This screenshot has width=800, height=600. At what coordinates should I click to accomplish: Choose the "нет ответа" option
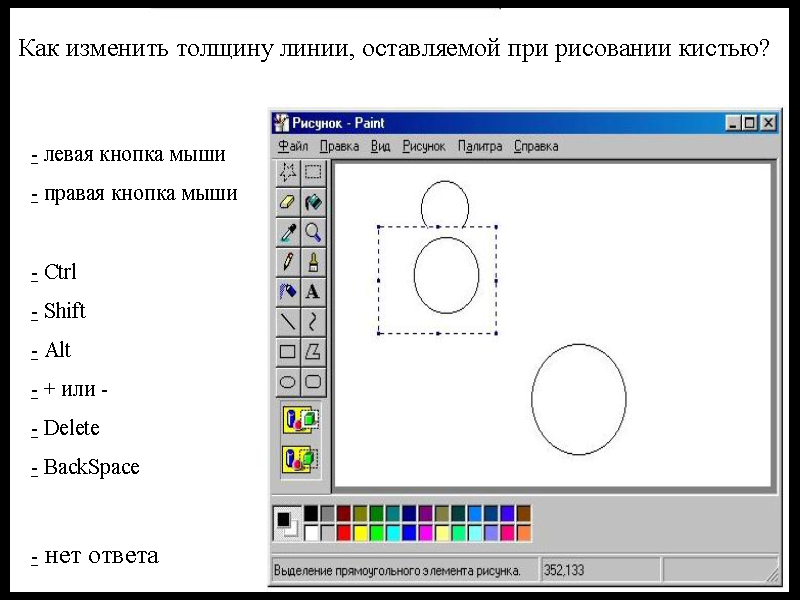click(x=95, y=556)
